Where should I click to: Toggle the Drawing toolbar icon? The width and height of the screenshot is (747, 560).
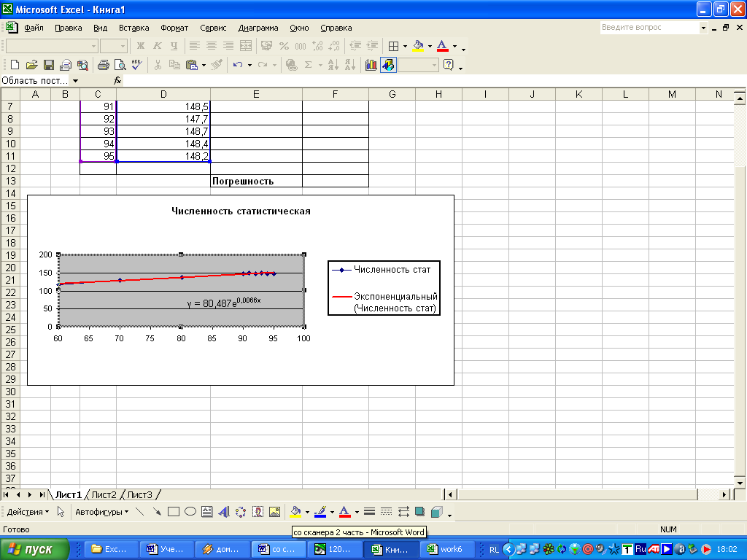pyautogui.click(x=388, y=65)
